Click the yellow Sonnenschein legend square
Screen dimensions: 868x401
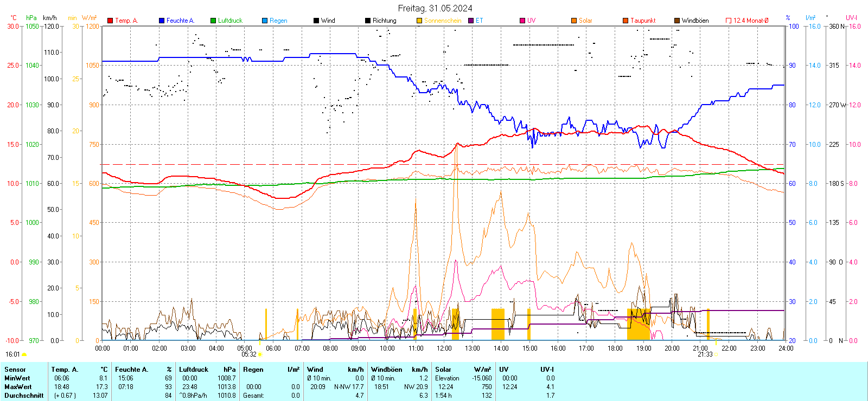419,21
